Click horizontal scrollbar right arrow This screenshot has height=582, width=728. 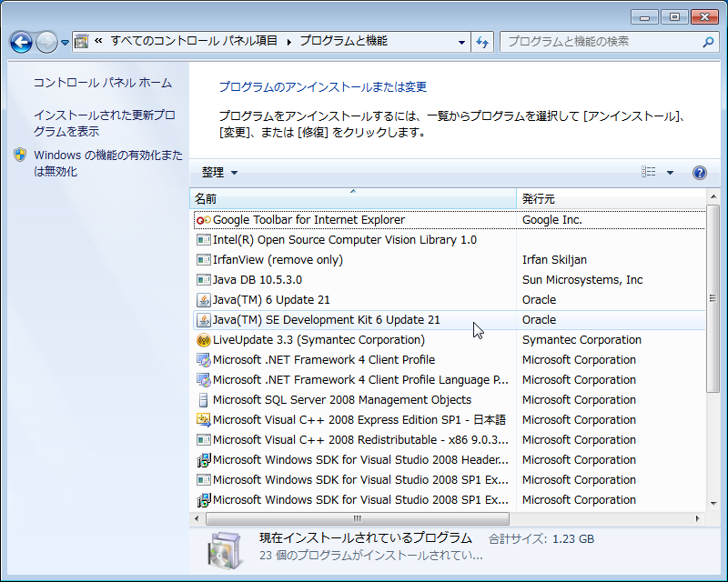pyautogui.click(x=698, y=518)
